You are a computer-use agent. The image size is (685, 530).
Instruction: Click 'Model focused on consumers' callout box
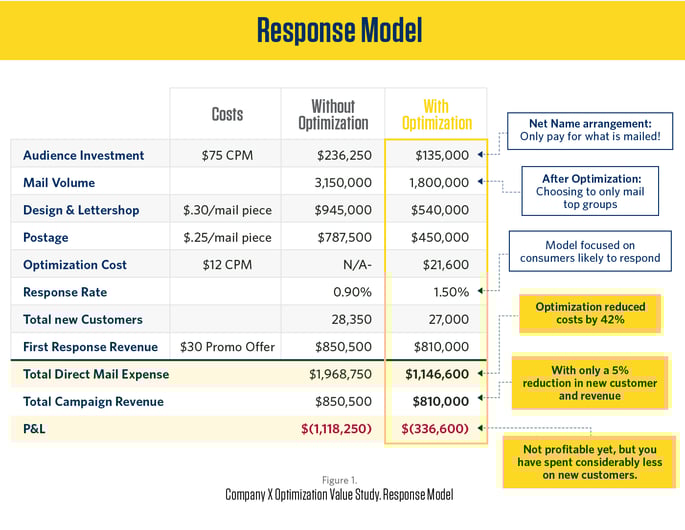[590, 251]
